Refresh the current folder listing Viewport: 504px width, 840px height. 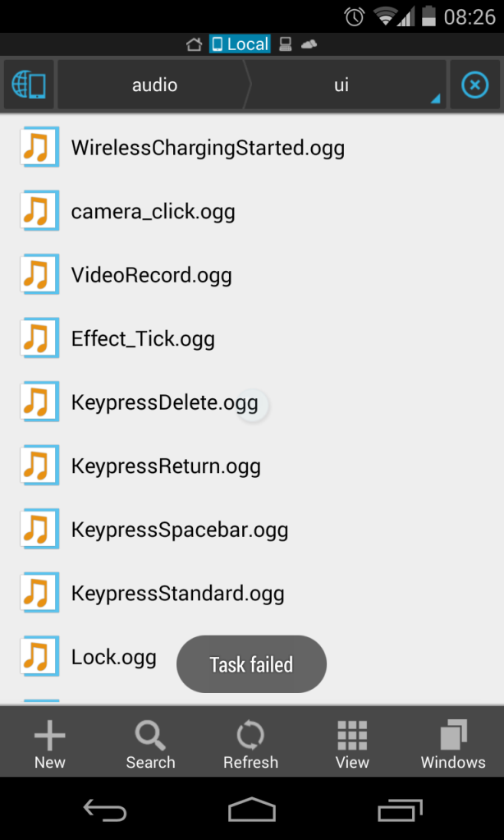(x=250, y=741)
